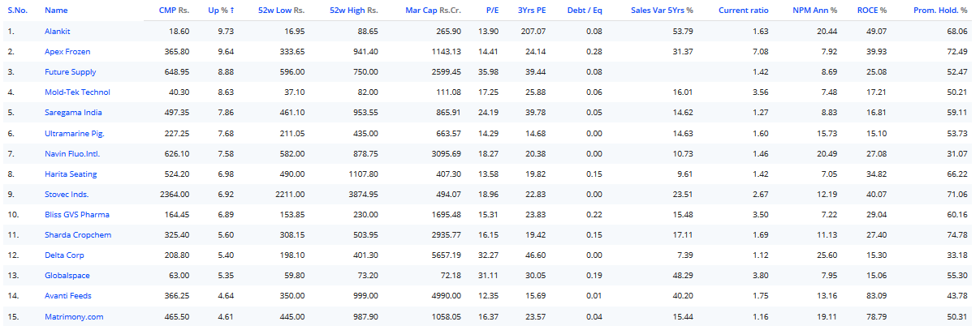Sort by ROCE % column header
The image size is (980, 326).
point(872,10)
